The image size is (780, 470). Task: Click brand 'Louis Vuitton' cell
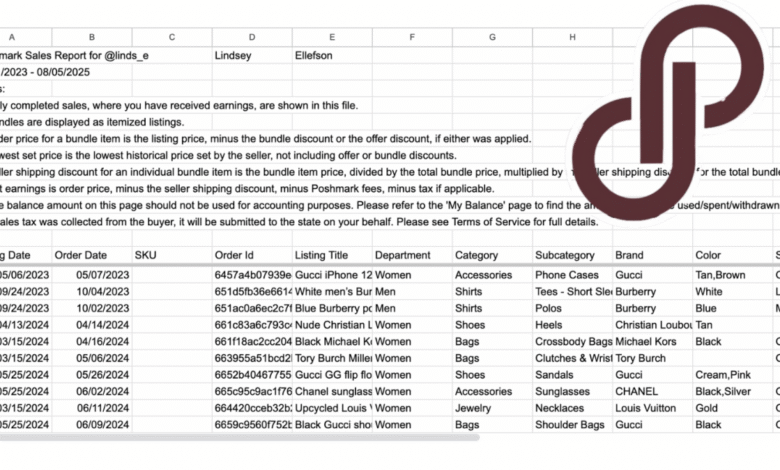tap(653, 408)
